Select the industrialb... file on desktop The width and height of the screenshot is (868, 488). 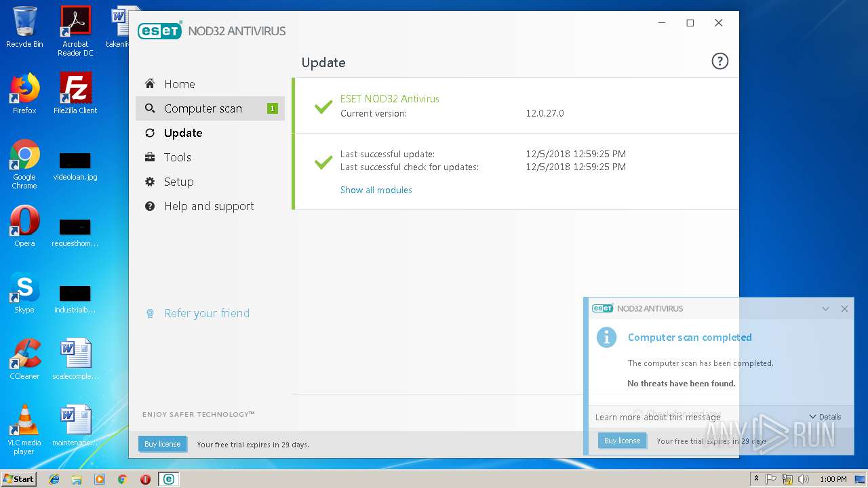75,300
